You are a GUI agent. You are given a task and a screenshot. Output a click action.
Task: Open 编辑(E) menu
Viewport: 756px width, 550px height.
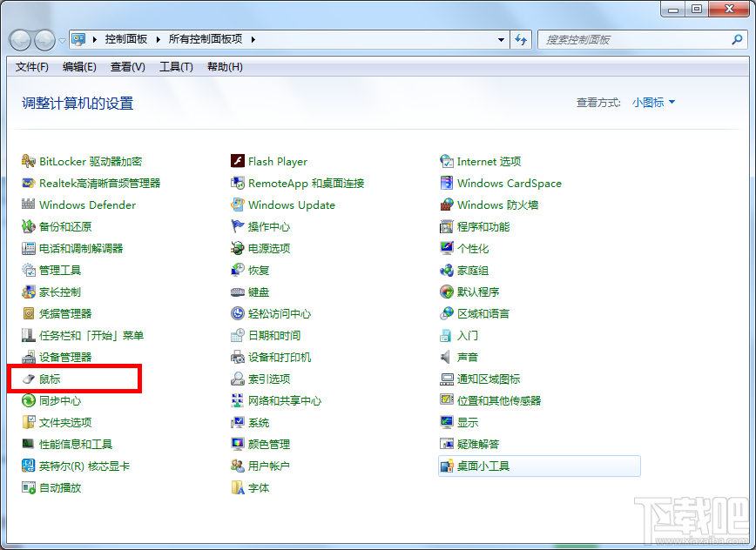coord(79,67)
